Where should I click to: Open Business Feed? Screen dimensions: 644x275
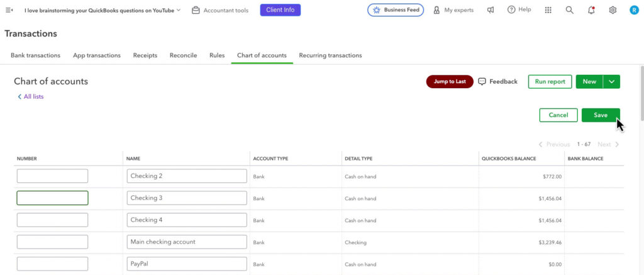[x=396, y=10]
